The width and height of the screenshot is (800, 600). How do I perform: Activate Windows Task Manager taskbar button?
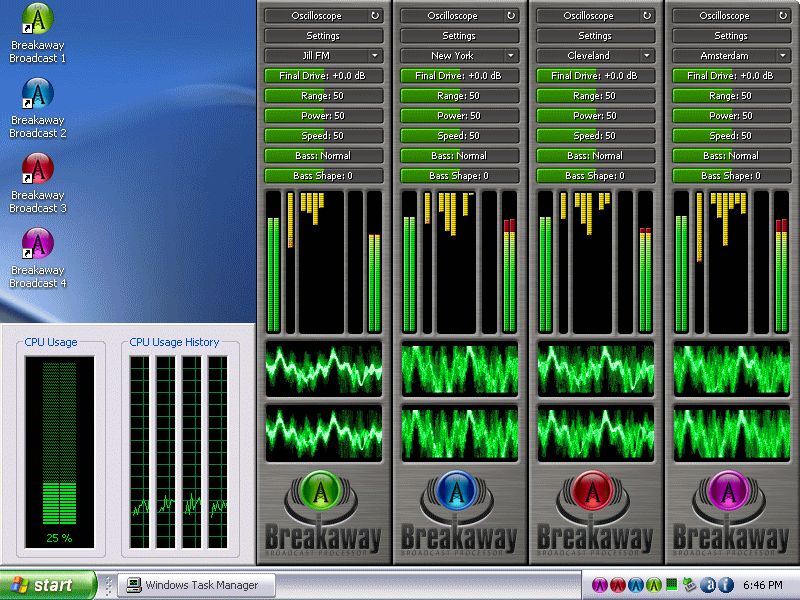pyautogui.click(x=197, y=585)
